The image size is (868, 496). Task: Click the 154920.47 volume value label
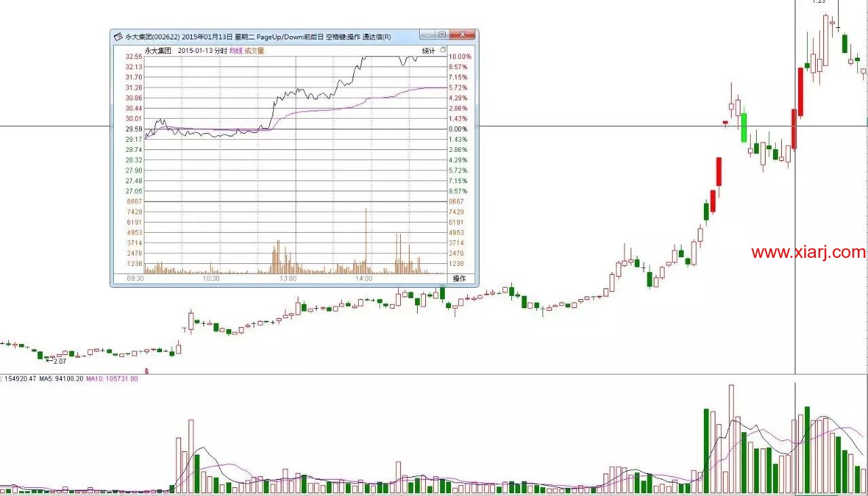pos(20,379)
